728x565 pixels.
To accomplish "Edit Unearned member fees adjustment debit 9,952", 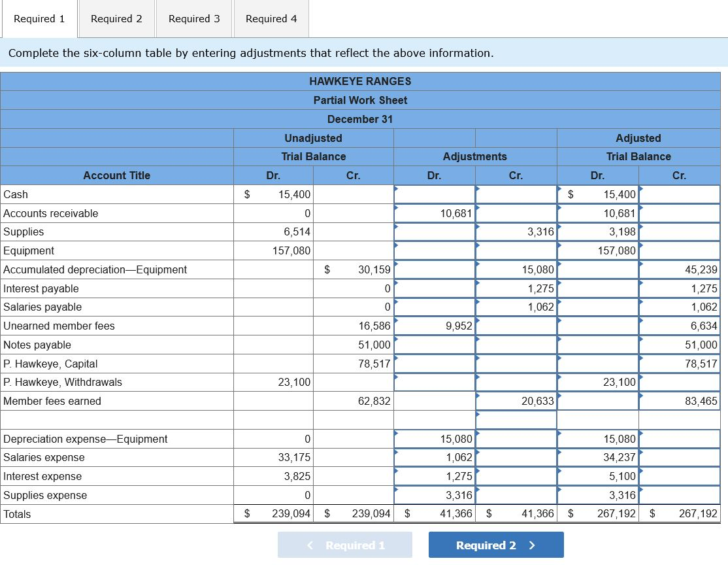I will pos(435,326).
